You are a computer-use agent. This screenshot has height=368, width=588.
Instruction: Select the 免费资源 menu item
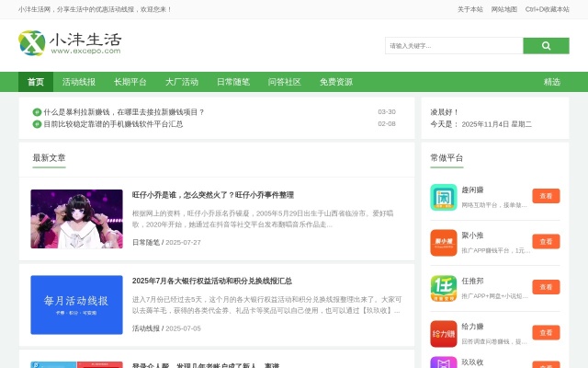pos(336,82)
